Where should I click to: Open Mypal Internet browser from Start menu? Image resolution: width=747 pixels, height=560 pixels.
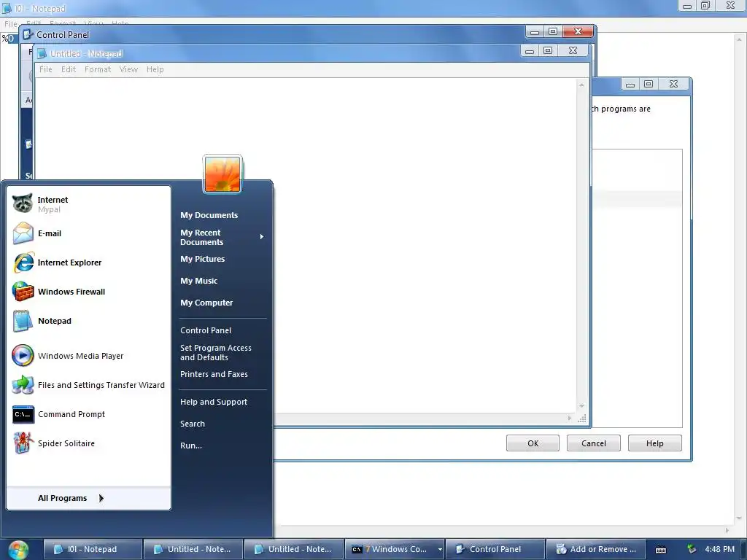(88, 204)
